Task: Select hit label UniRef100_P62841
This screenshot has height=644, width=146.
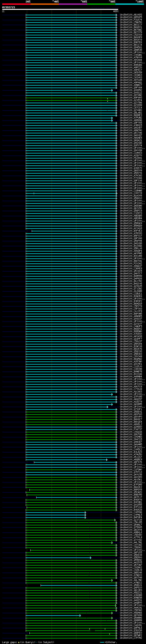Action: click(x=131, y=158)
